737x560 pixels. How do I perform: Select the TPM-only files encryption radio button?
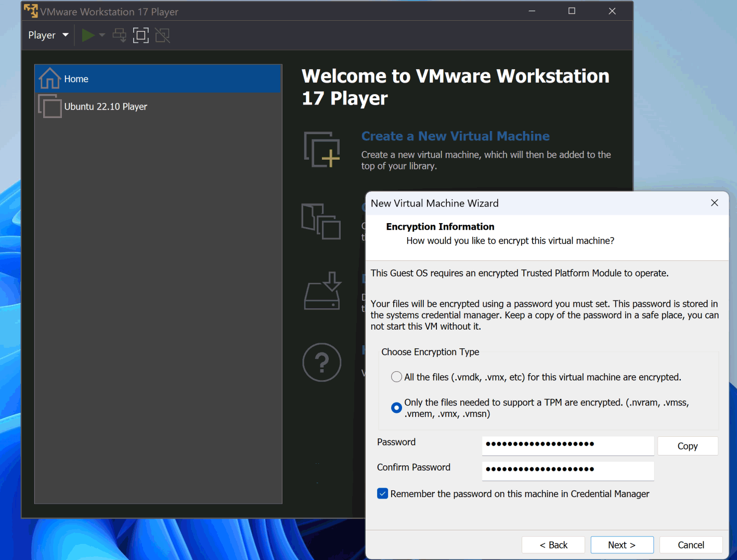396,408
